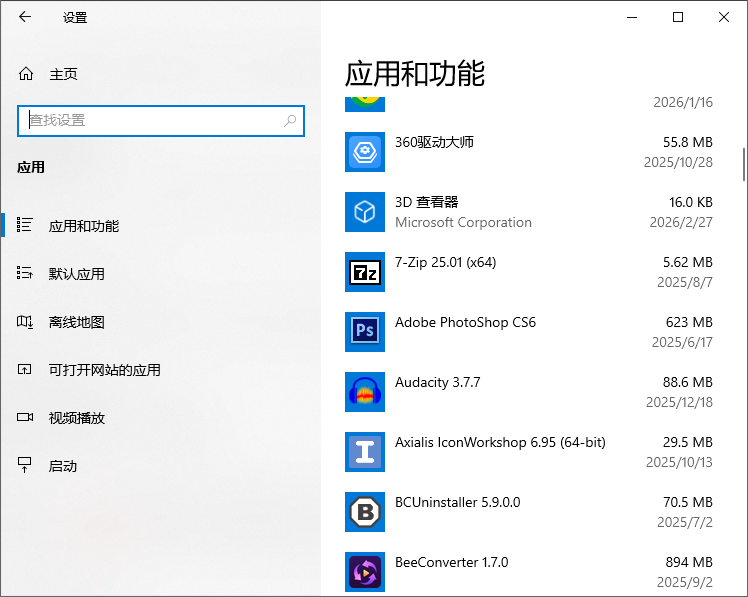
Task: Click the 可打开网站的应用 icon
Action: point(24,369)
